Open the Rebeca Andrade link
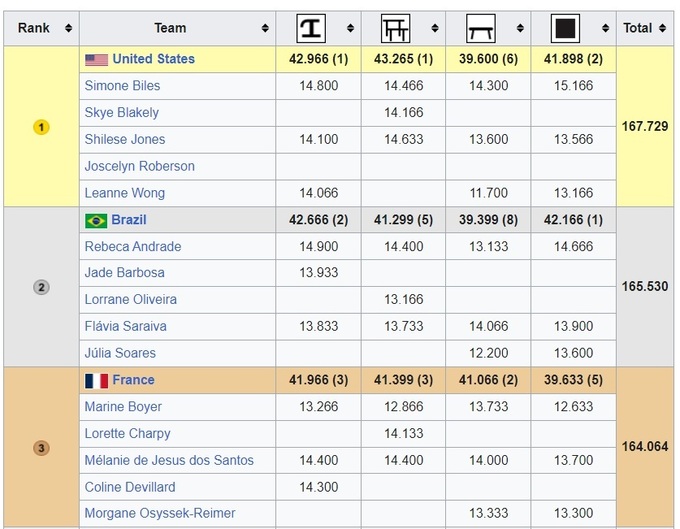 point(133,246)
